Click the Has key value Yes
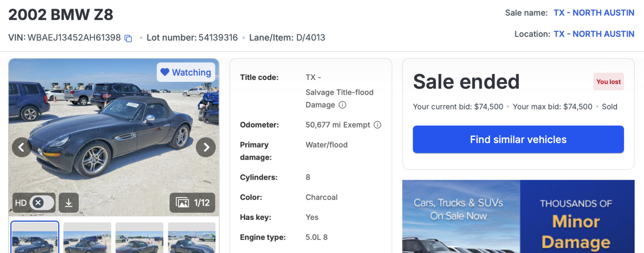644x253 pixels. (312, 217)
